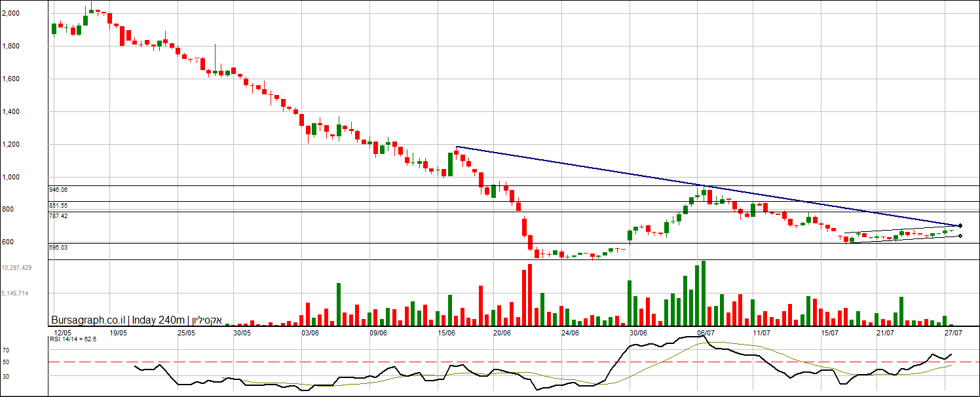
Task: Select the 787.42 horizontal level label
Action: [58, 216]
